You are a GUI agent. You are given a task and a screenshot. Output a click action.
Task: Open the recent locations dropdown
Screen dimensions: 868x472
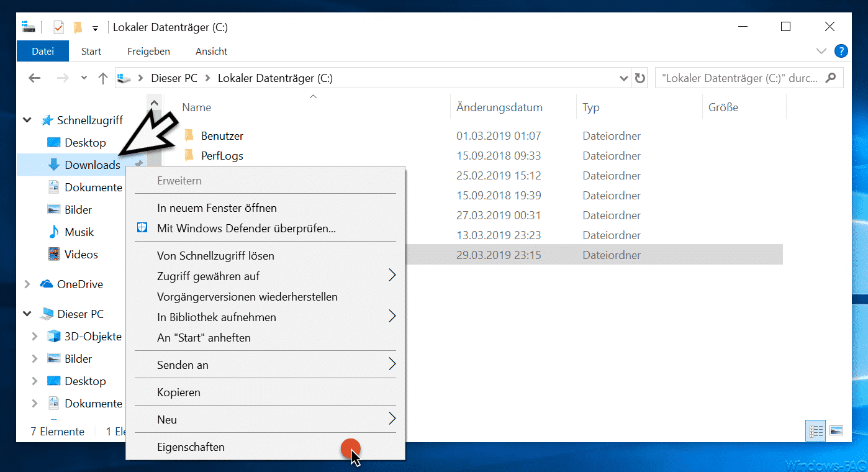[84, 78]
